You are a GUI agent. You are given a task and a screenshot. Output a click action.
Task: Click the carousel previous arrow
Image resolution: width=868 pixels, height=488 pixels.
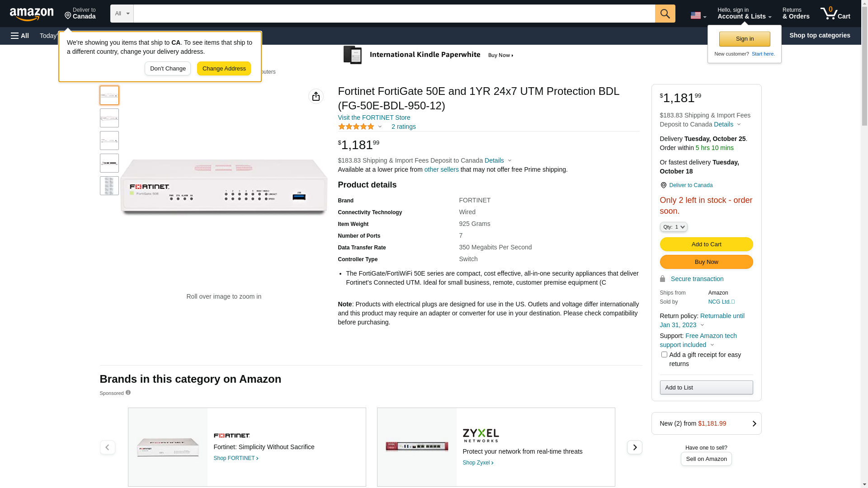point(107,447)
